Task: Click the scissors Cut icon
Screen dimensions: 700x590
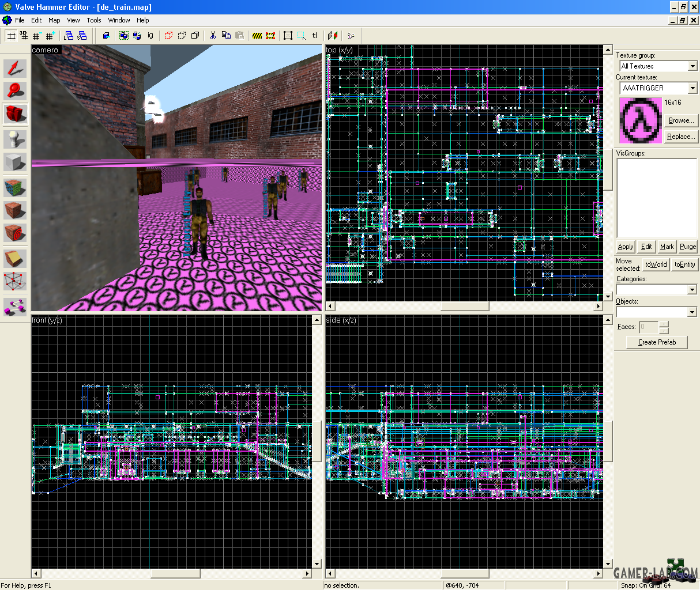Action: coord(213,36)
